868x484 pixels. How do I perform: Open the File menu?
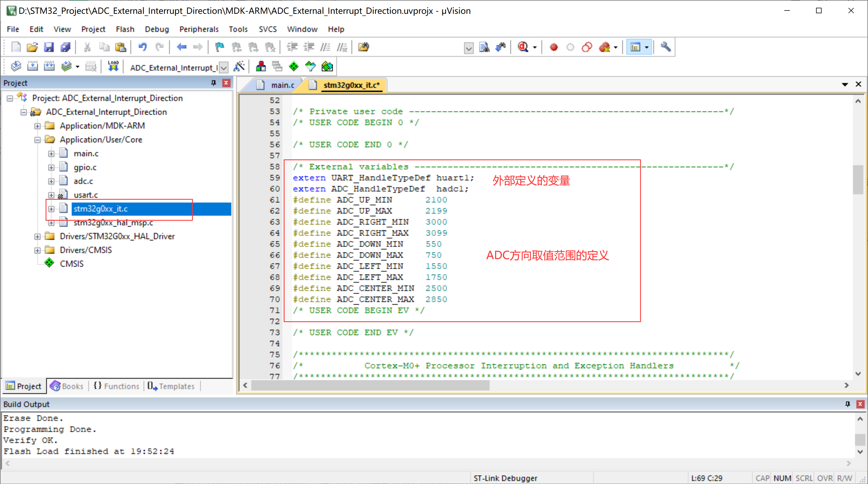[13, 29]
